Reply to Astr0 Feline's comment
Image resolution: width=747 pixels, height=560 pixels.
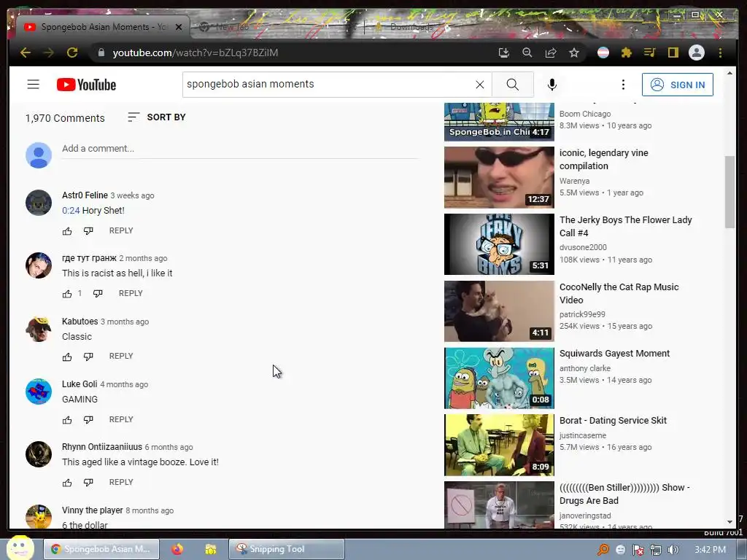pos(121,230)
